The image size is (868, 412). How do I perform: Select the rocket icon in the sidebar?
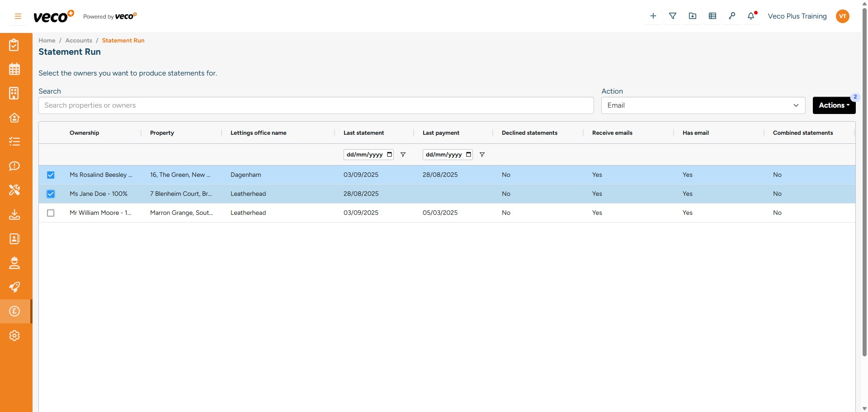(x=14, y=287)
